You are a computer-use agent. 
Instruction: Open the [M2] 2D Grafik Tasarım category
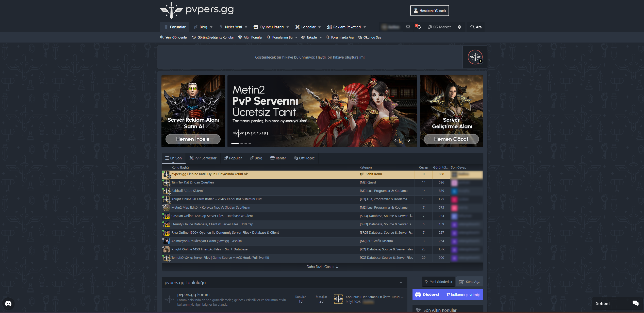376,241
